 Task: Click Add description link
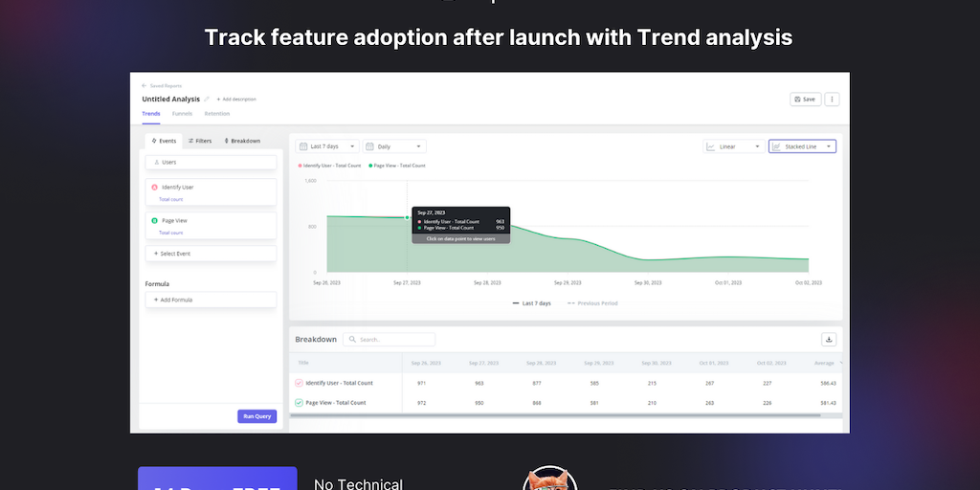coord(236,100)
